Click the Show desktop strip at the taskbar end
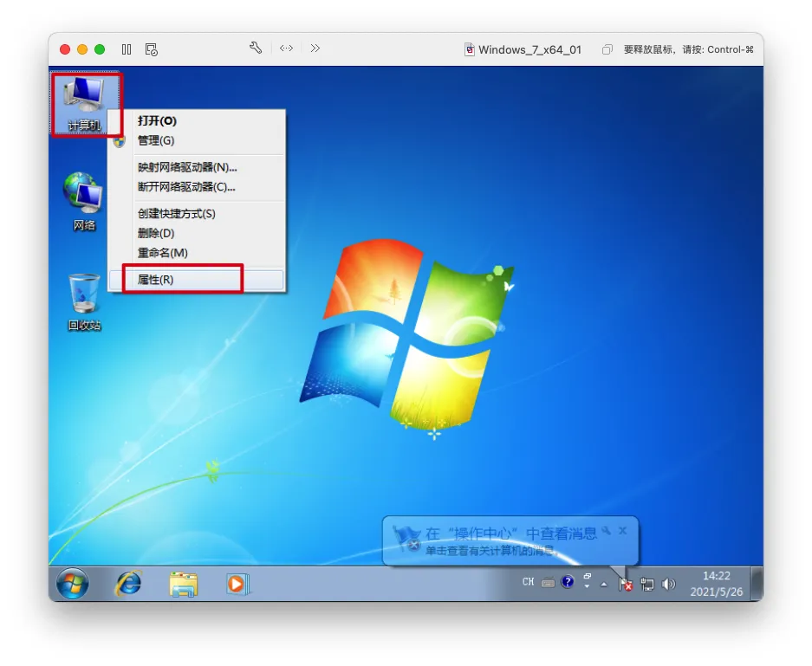 click(757, 584)
